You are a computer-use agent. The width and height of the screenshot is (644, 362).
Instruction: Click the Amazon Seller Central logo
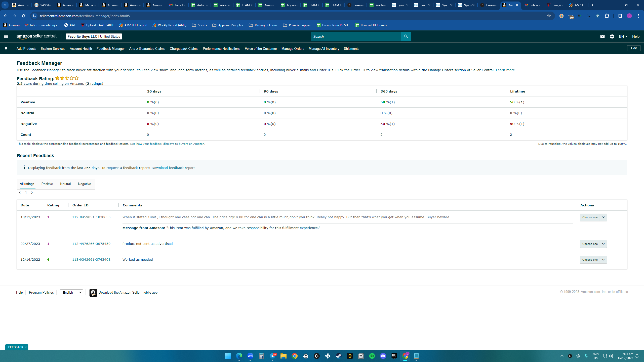(x=36, y=36)
